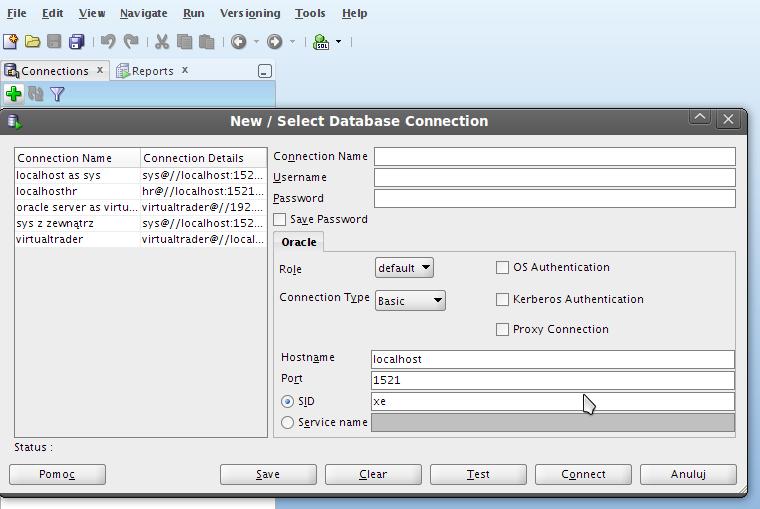Screen dimensions: 760x509
Task: Click the Undo toolbar icon
Action: [x=108, y=42]
